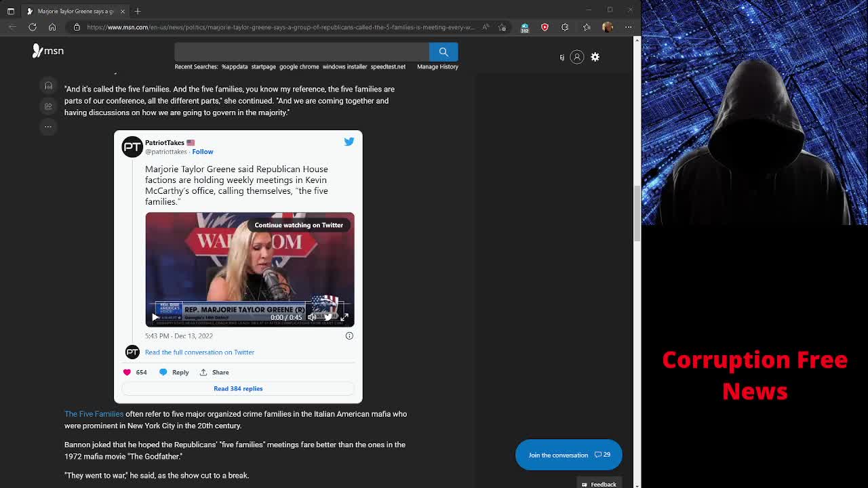Open the PatriotTakes profile avatar
Screen dimensions: 868x488
(x=132, y=146)
